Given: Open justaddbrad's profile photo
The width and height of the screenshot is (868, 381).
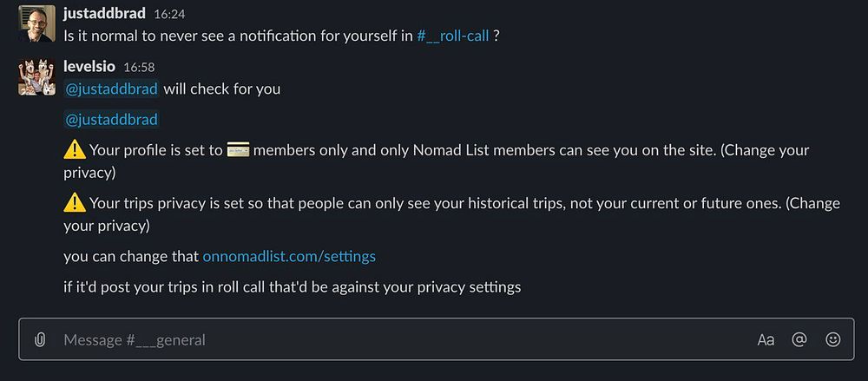Looking at the screenshot, I should 37,24.
